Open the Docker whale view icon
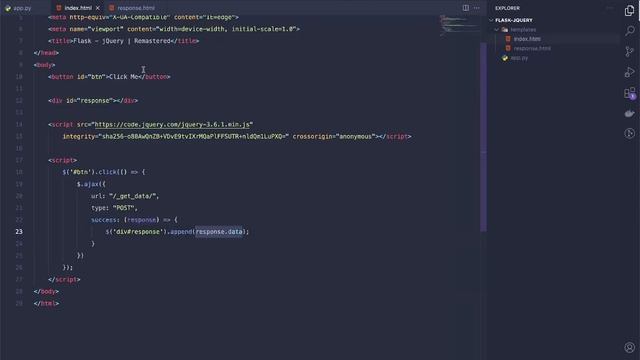 [629, 113]
